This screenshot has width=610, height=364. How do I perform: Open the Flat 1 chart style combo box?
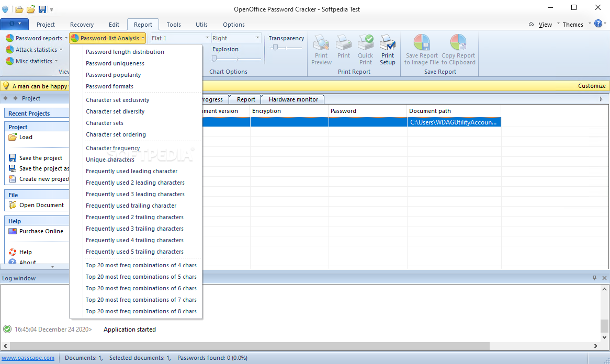[x=180, y=38]
